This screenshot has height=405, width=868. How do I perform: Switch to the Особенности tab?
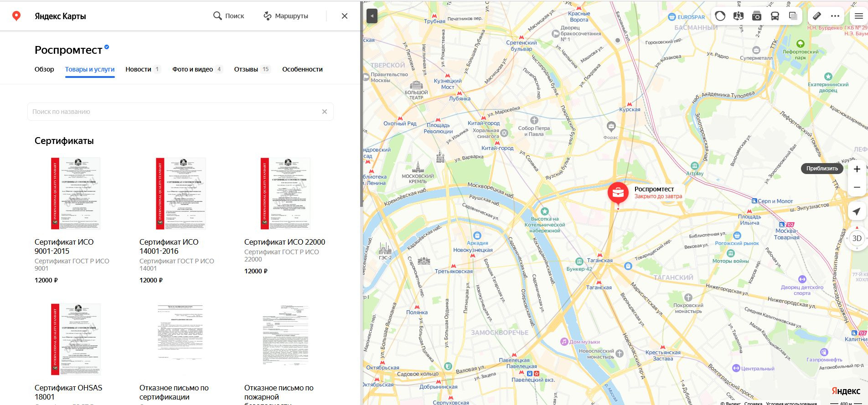pyautogui.click(x=302, y=69)
